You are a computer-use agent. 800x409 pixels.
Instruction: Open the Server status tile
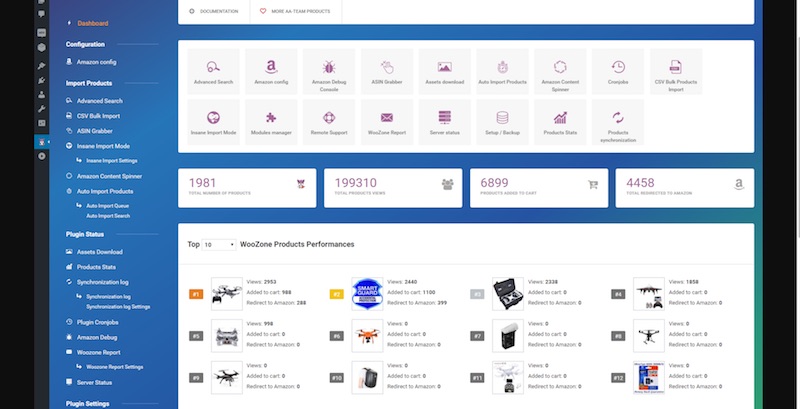[x=444, y=122]
